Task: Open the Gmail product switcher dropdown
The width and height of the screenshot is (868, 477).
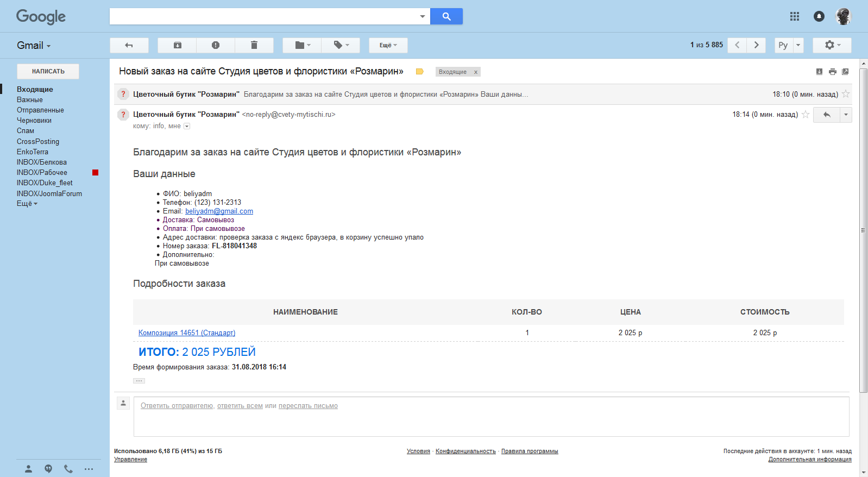Action: point(34,46)
